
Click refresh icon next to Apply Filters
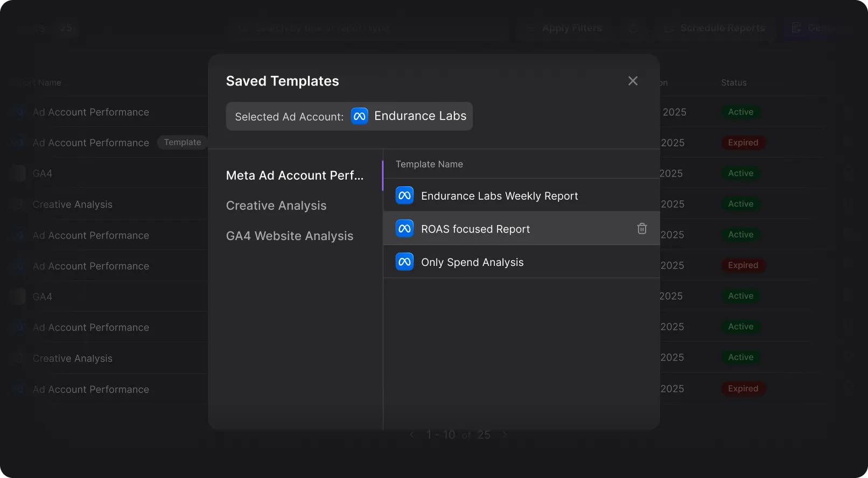(x=633, y=28)
